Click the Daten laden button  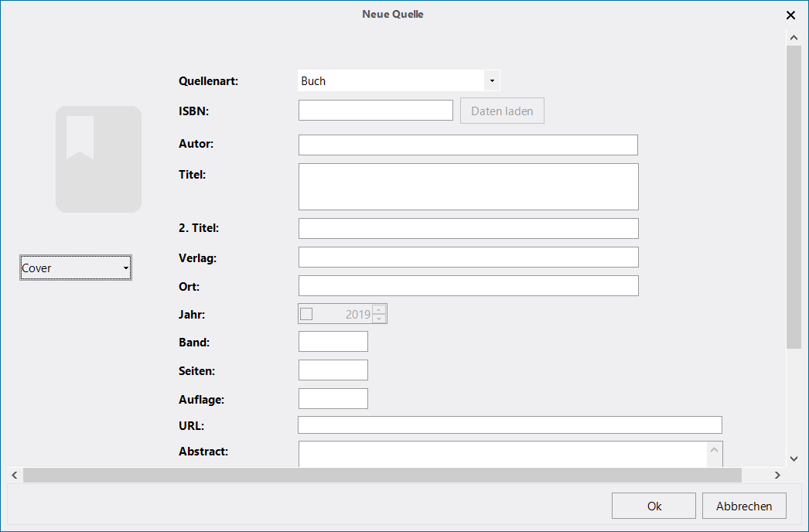pyautogui.click(x=502, y=111)
